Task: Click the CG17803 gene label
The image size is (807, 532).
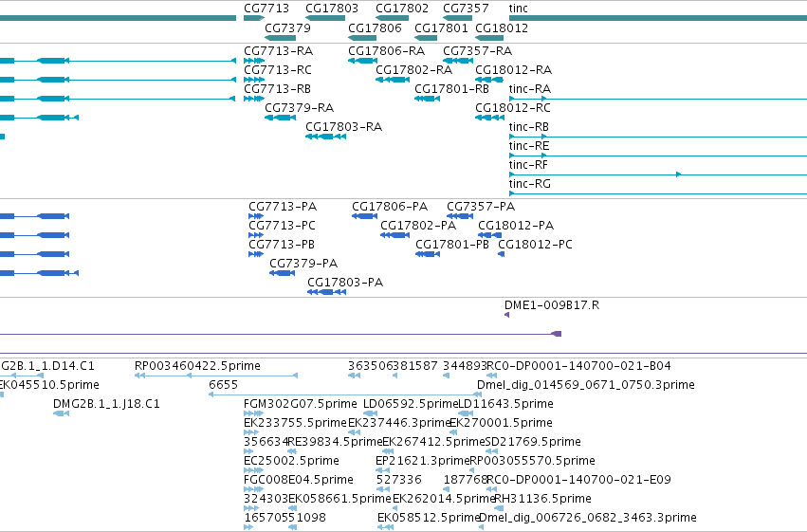Action: point(332,9)
